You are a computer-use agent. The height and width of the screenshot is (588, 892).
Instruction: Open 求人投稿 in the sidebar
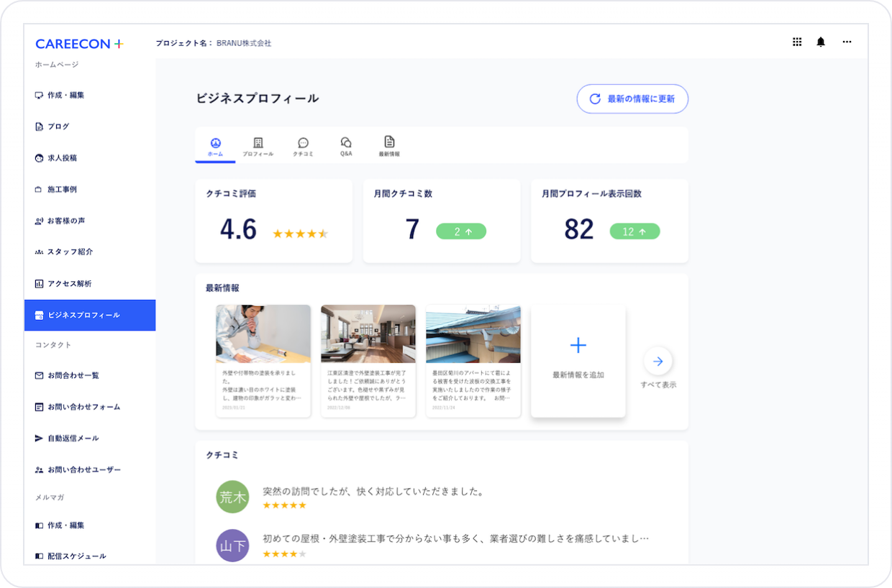pos(62,158)
